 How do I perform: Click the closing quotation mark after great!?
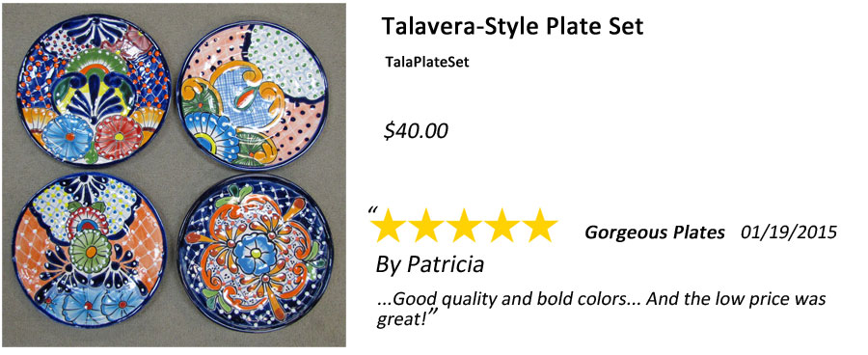coord(432,314)
